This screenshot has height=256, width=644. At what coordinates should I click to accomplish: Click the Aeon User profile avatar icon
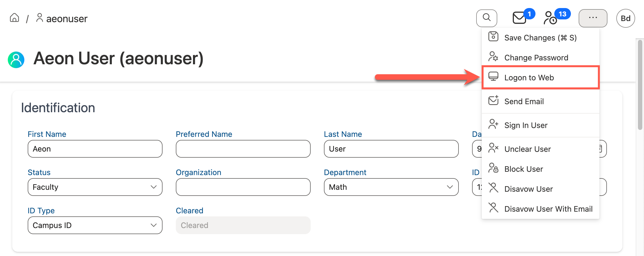(x=16, y=59)
